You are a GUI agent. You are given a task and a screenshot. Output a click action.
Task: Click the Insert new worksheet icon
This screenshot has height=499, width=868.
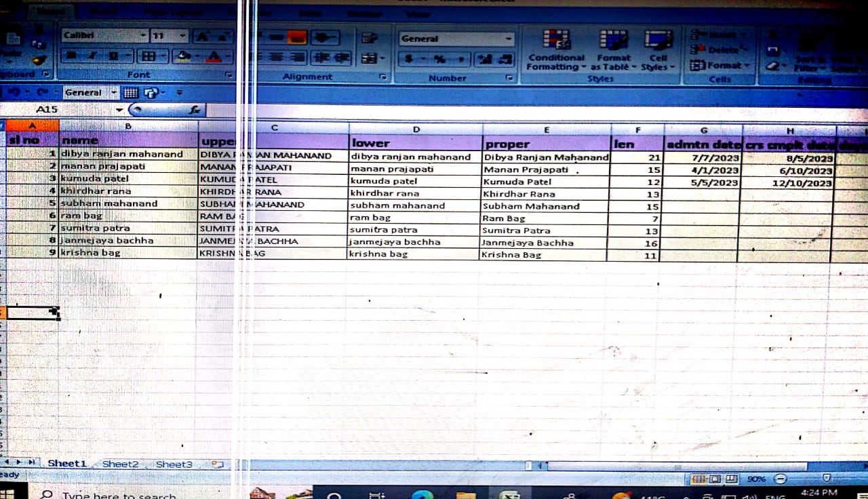click(x=217, y=464)
